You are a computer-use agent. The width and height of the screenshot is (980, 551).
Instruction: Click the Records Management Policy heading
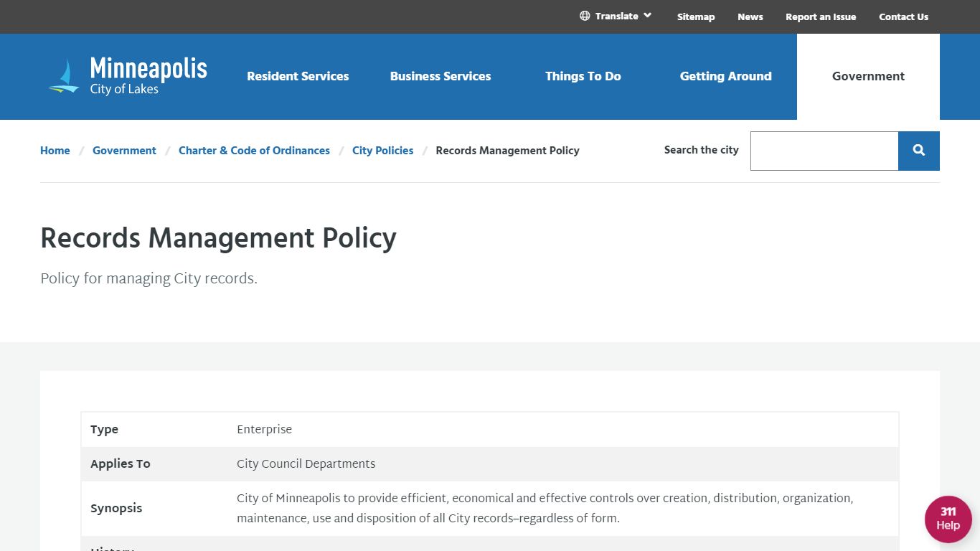(218, 238)
